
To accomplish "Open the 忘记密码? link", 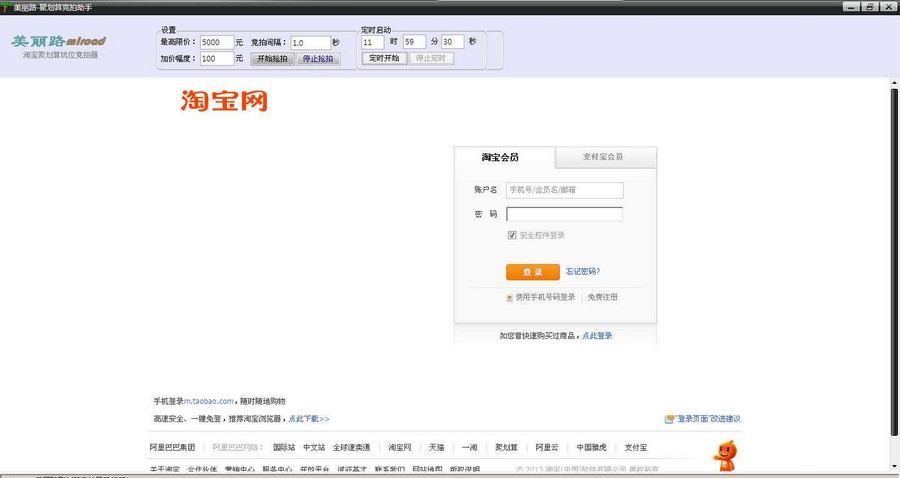I will click(583, 271).
